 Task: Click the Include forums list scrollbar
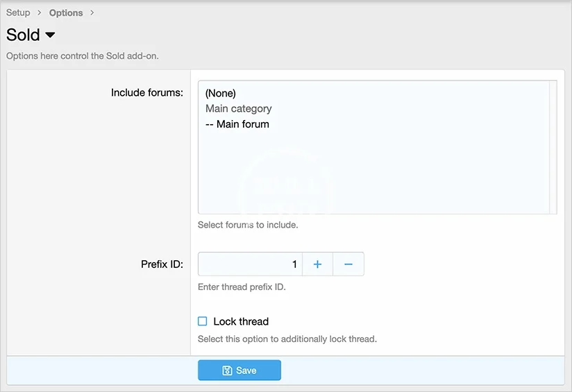click(x=553, y=147)
